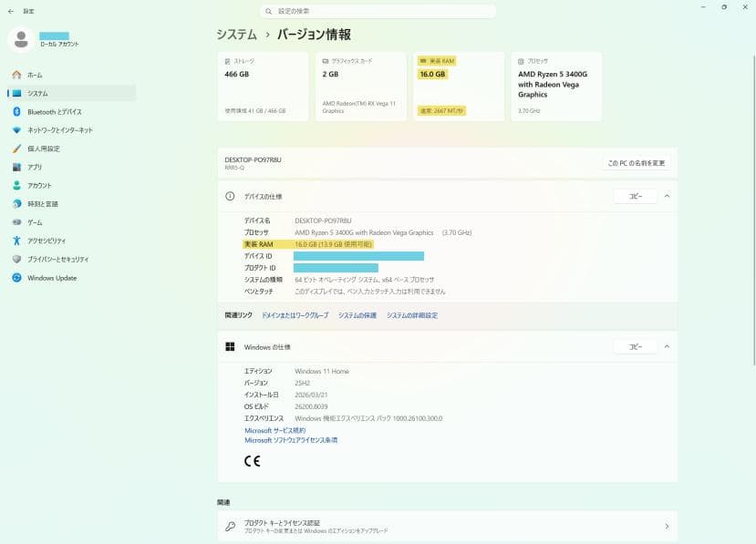This screenshot has height=544, width=756.
Task: Open the プロセッサ AMD Ryzen card
Action: coord(556,87)
